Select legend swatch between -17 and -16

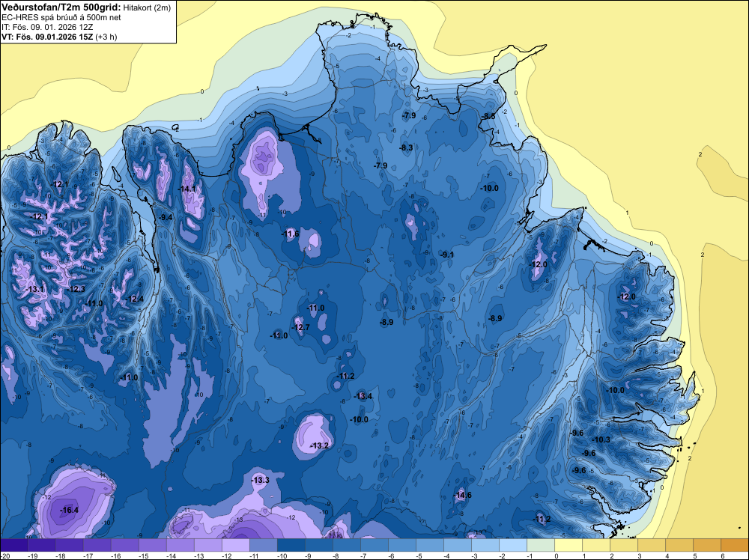(x=97, y=545)
